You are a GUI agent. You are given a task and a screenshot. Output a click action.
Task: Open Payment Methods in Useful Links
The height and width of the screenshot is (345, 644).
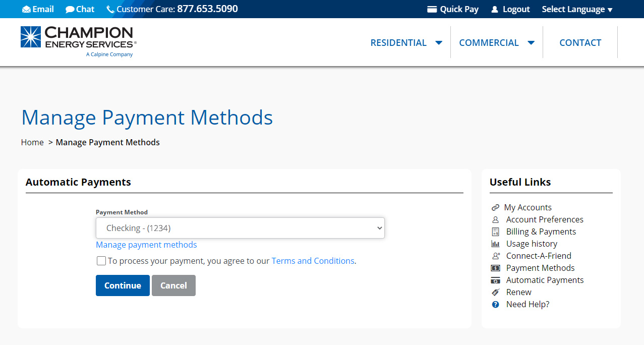tap(540, 268)
